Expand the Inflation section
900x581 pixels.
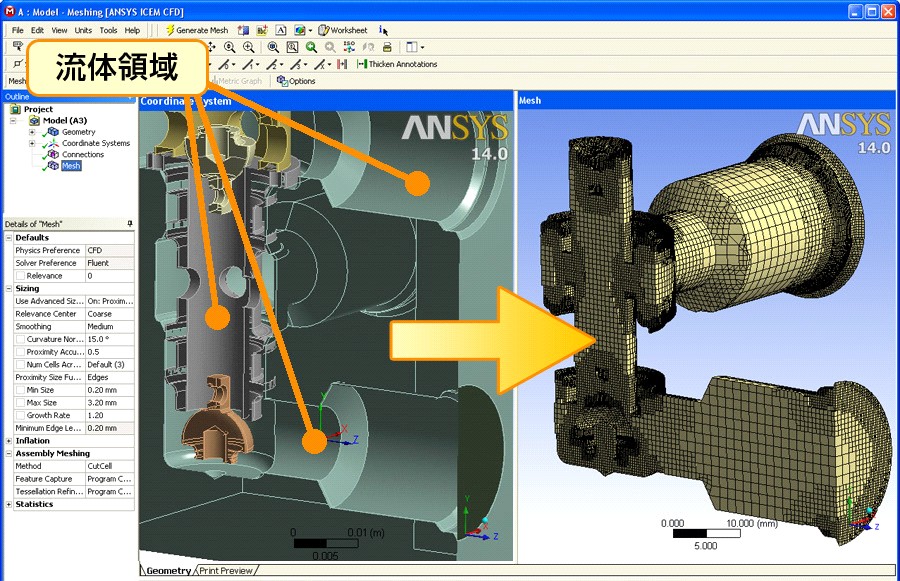coord(9,441)
